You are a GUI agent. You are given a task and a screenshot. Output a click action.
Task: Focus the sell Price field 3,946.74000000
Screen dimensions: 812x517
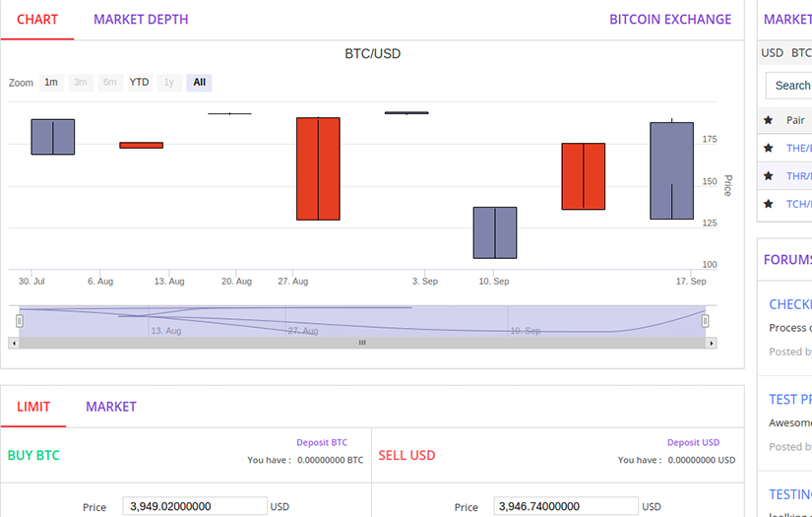coord(566,506)
